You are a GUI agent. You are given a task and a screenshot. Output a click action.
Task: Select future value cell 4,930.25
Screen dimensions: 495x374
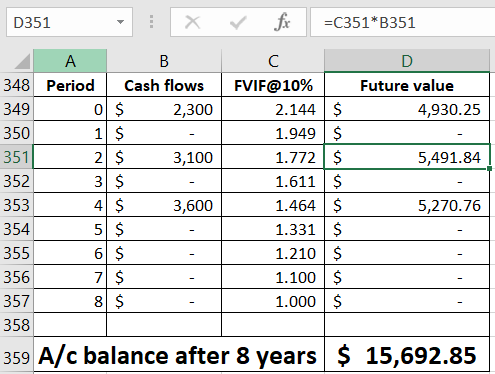coord(407,109)
